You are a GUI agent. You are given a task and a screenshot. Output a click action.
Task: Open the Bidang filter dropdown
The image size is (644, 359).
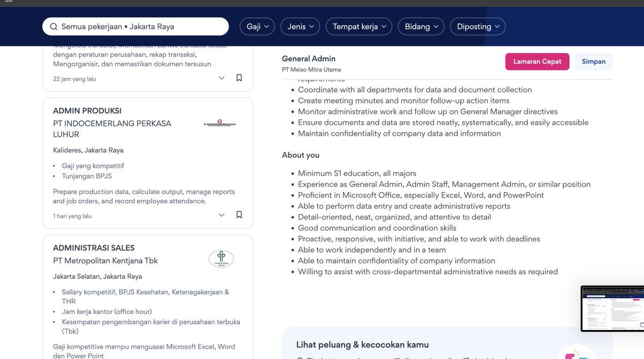tap(421, 27)
